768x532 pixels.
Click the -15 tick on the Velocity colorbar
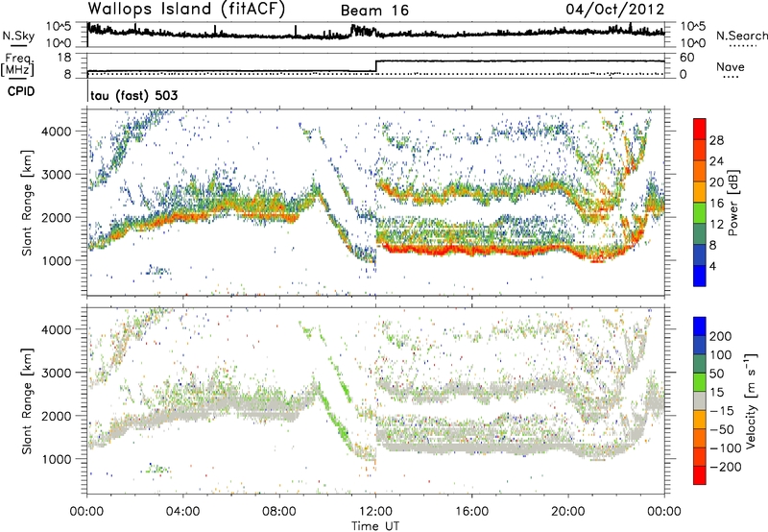[722, 411]
